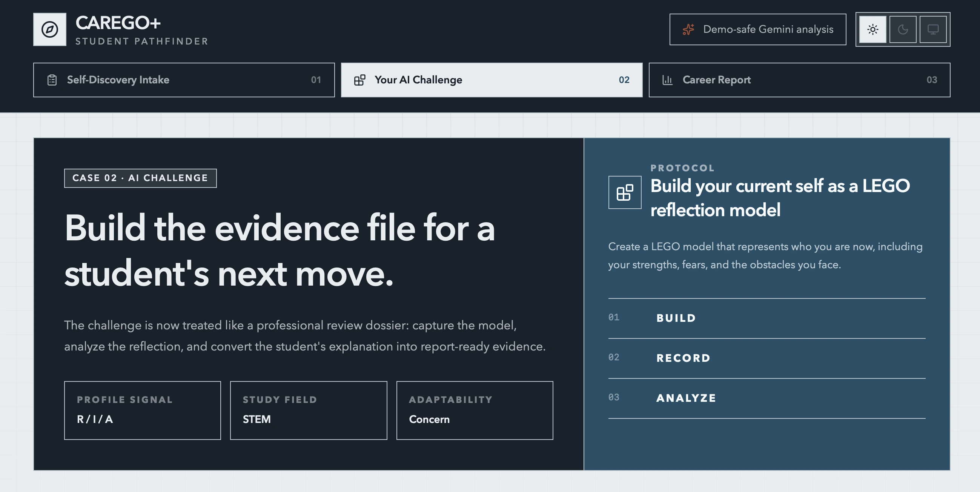
Task: Click the blocks icon in the Protocol panel
Action: [x=625, y=192]
